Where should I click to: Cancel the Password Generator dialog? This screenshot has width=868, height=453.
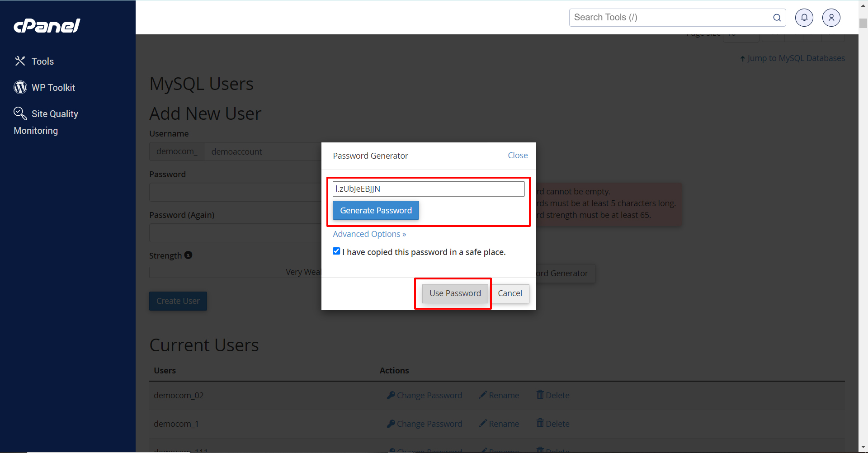tap(510, 293)
